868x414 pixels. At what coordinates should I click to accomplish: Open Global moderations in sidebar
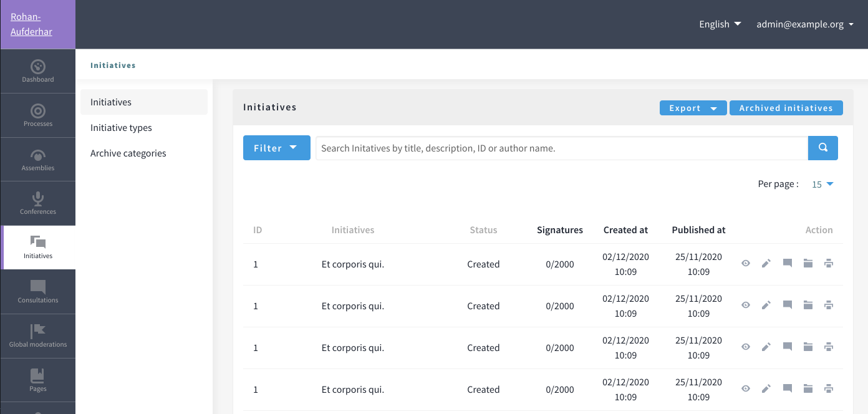click(37, 336)
